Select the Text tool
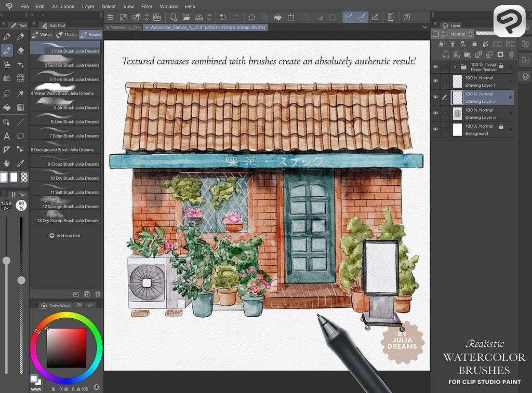The width and height of the screenshot is (532, 393). pyautogui.click(x=6, y=136)
